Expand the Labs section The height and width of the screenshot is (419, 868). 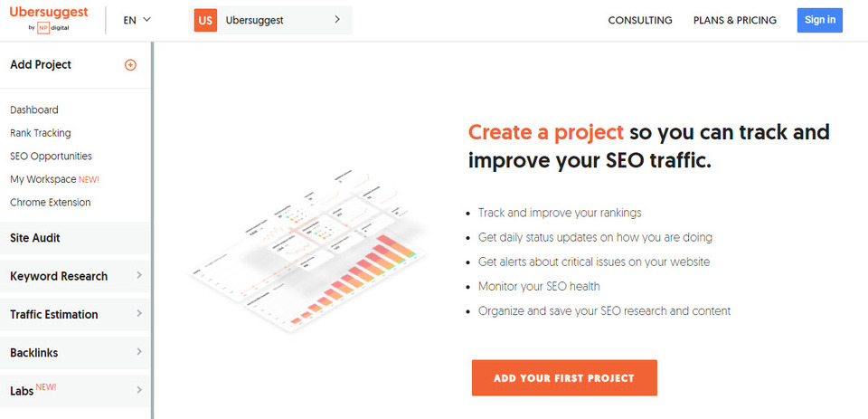[76, 390]
